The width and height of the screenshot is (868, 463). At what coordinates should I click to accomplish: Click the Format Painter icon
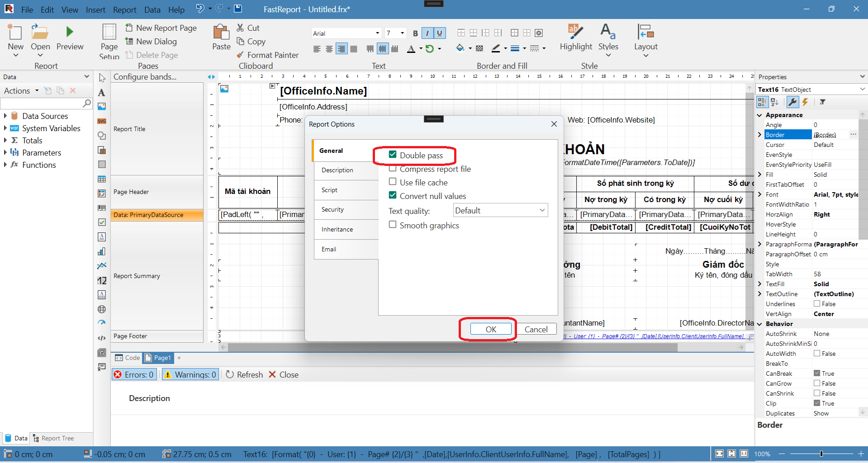[240, 55]
